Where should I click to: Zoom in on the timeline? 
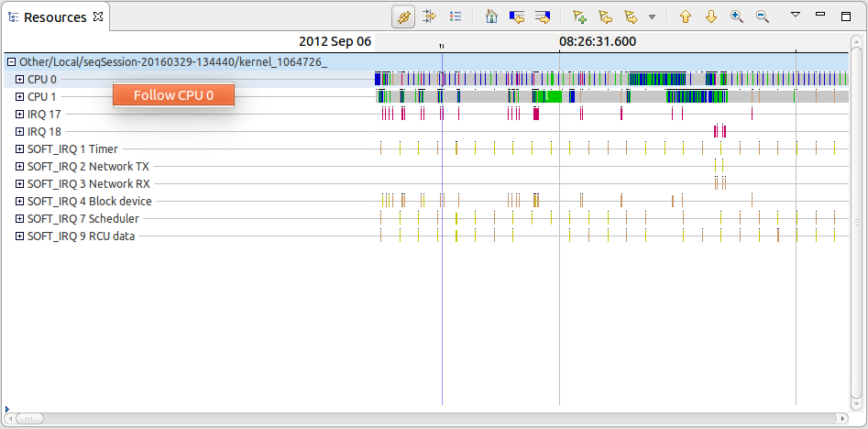[737, 17]
